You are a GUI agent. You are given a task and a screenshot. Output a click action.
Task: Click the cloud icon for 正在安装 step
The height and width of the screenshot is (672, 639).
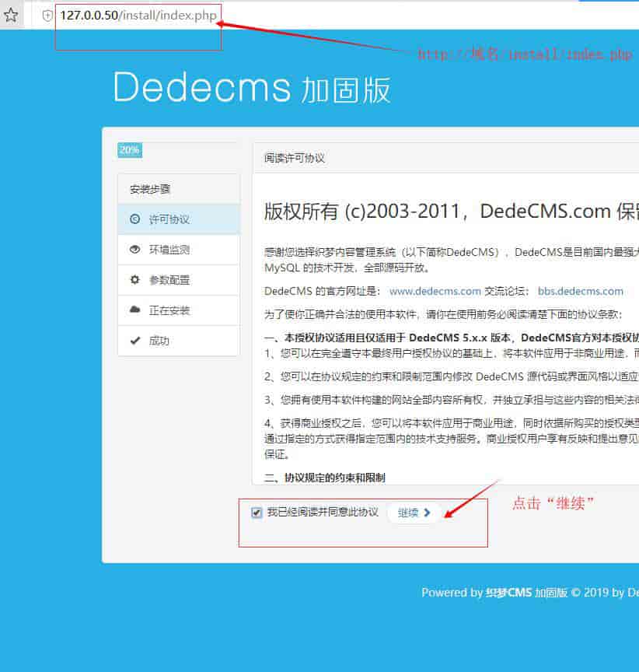pyautogui.click(x=134, y=309)
